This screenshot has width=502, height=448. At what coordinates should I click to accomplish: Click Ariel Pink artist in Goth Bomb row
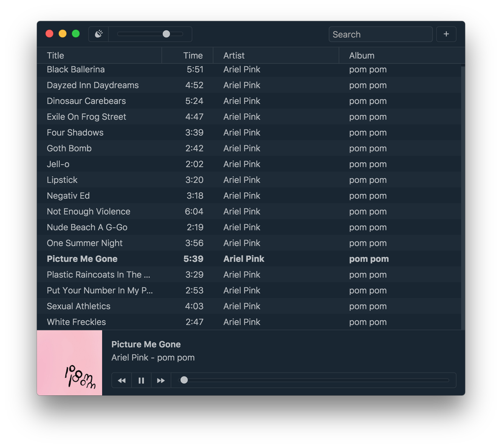[x=242, y=148]
